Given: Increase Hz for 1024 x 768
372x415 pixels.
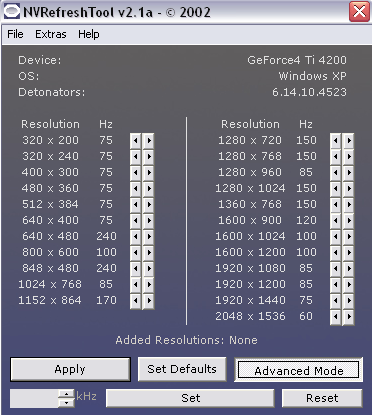Looking at the screenshot, I should coord(149,285).
